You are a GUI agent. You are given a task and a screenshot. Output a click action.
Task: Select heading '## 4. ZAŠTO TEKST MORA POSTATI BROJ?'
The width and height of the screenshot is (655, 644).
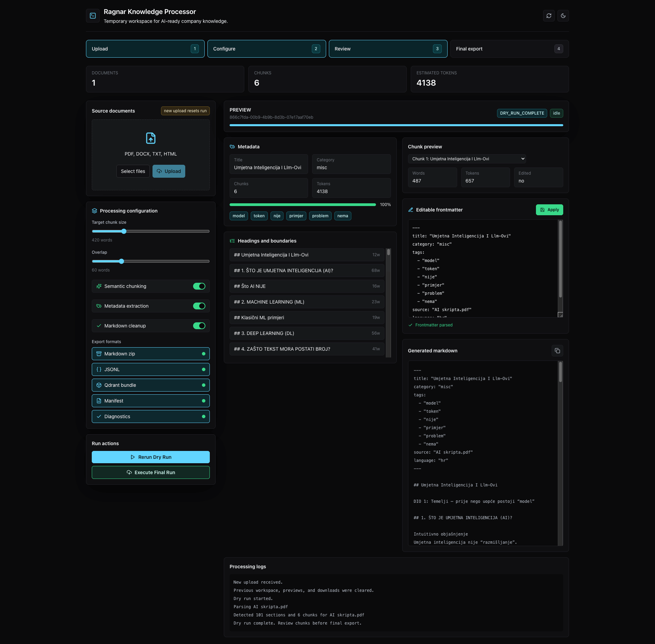coord(307,349)
